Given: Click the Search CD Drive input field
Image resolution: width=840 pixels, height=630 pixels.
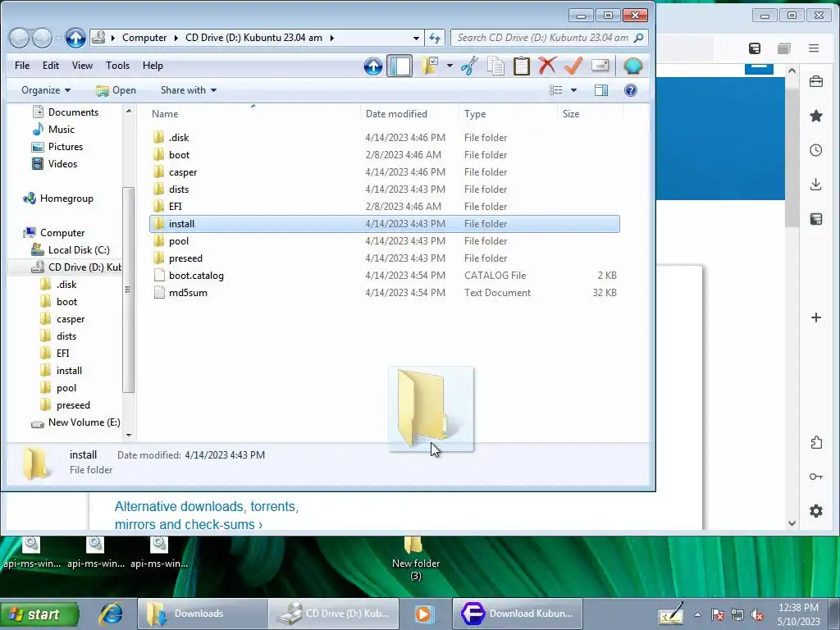Looking at the screenshot, I should pyautogui.click(x=543, y=38).
